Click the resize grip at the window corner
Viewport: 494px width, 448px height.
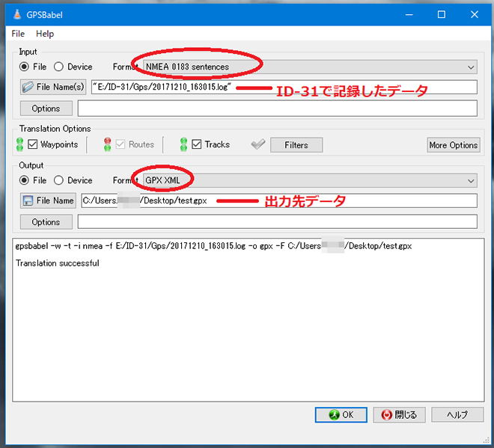click(x=487, y=440)
